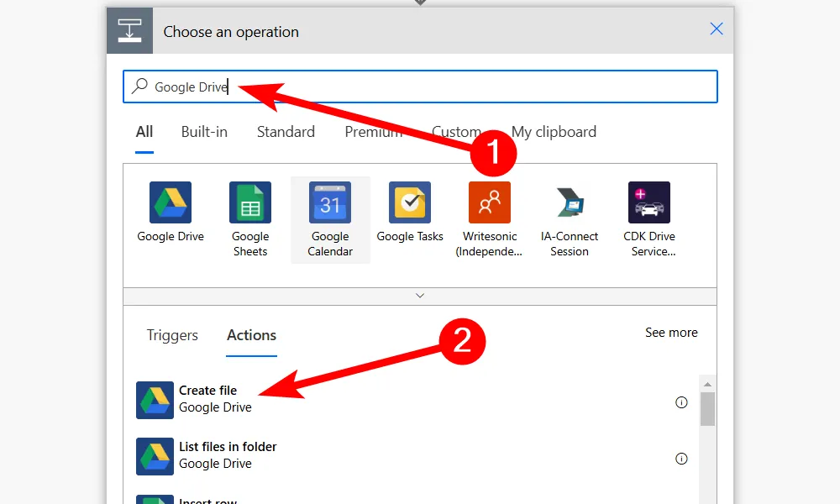Switch to the Built-in tab
The height and width of the screenshot is (504, 840).
(x=204, y=132)
